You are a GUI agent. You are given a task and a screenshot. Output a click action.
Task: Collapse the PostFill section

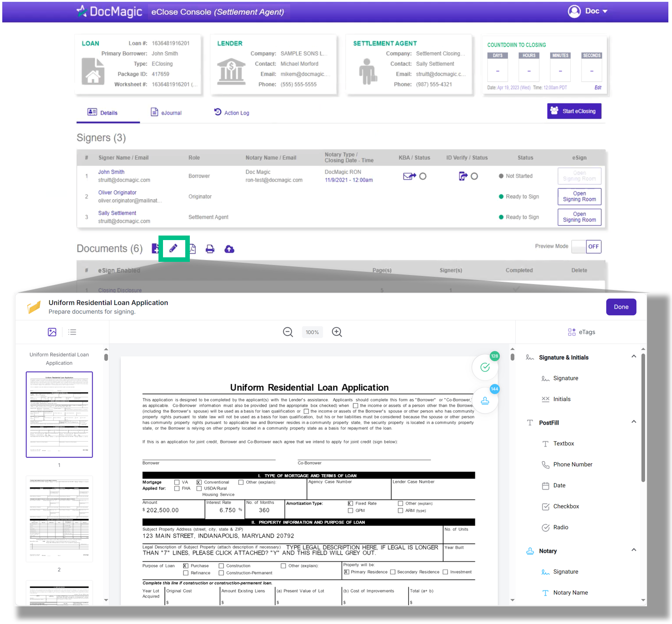(634, 422)
